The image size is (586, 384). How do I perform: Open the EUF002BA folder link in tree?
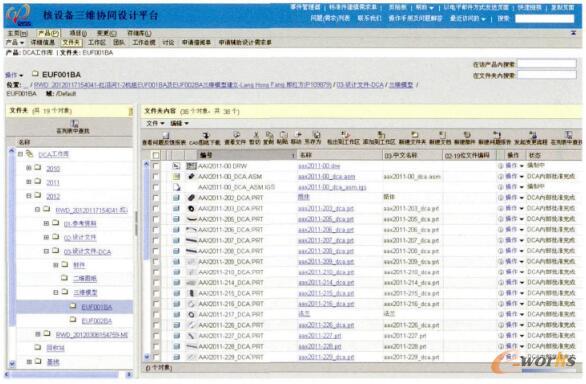pos(96,321)
